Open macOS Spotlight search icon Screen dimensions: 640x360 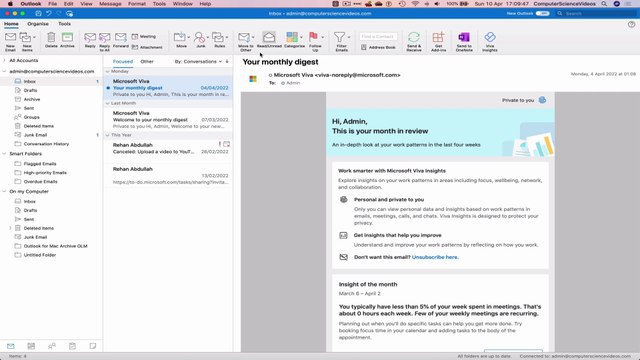pyautogui.click(x=604, y=4)
